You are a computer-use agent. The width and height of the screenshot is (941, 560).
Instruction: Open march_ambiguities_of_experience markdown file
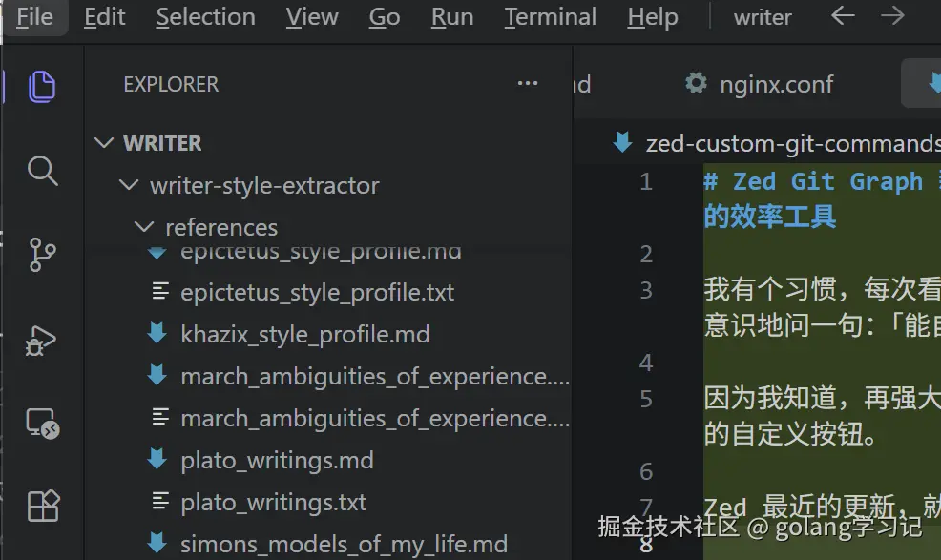pos(375,376)
